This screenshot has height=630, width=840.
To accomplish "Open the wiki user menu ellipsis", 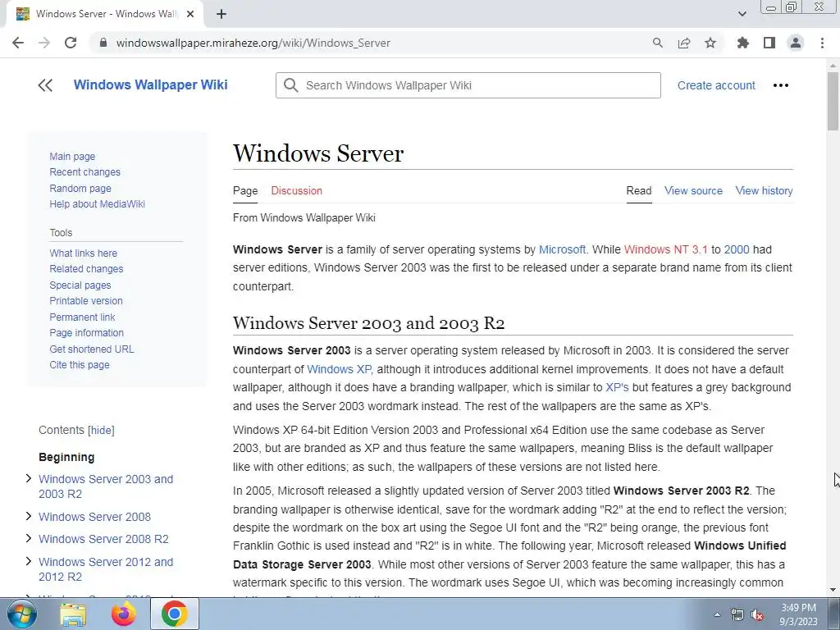I will tap(781, 85).
